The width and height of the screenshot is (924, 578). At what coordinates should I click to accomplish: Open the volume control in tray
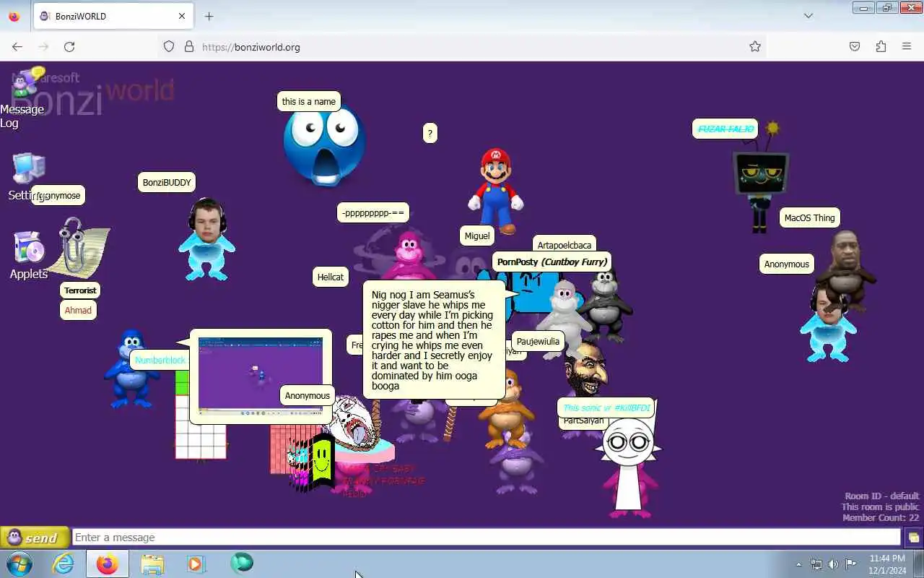833,564
